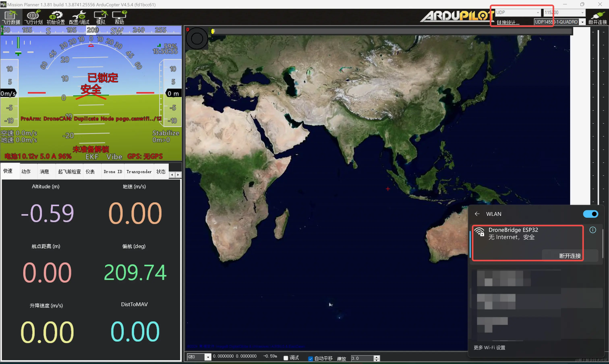Switch to the 起飞前检查 preflight tab

69,172
